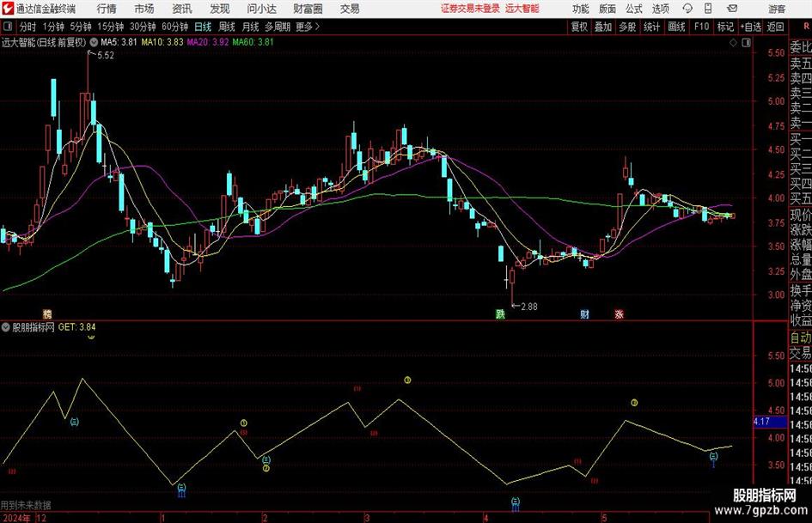The height and width of the screenshot is (523, 812).
Task: Open the 选项 menu
Action: [660, 9]
